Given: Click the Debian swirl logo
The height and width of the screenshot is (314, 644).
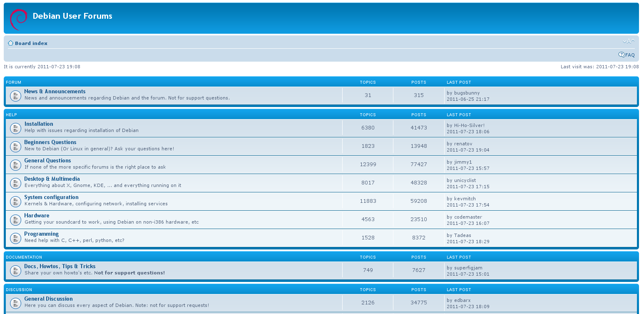Looking at the screenshot, I should pos(18,19).
